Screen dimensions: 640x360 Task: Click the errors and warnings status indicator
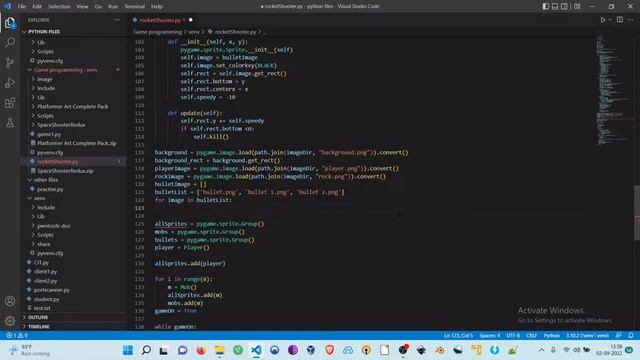17,336
